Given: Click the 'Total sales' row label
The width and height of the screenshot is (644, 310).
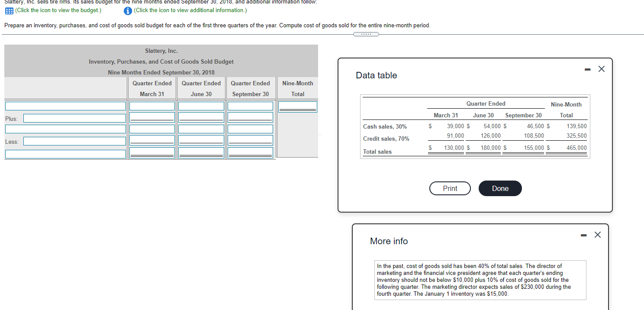Looking at the screenshot, I should pos(377,152).
